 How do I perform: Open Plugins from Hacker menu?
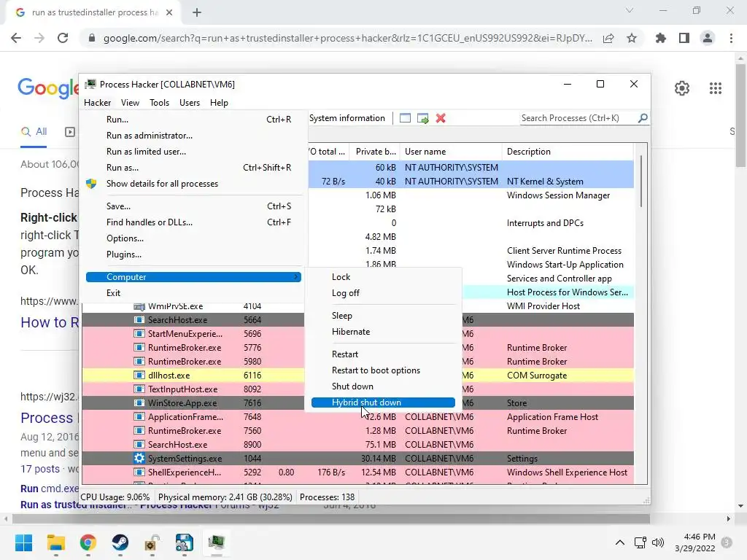coord(194,254)
